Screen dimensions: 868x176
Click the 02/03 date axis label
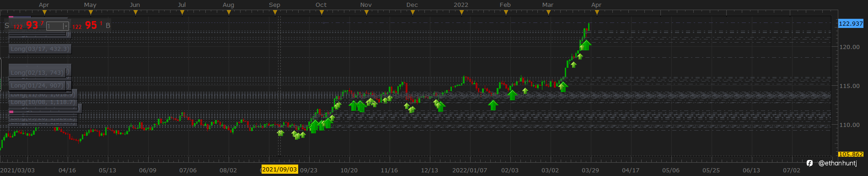click(510, 170)
